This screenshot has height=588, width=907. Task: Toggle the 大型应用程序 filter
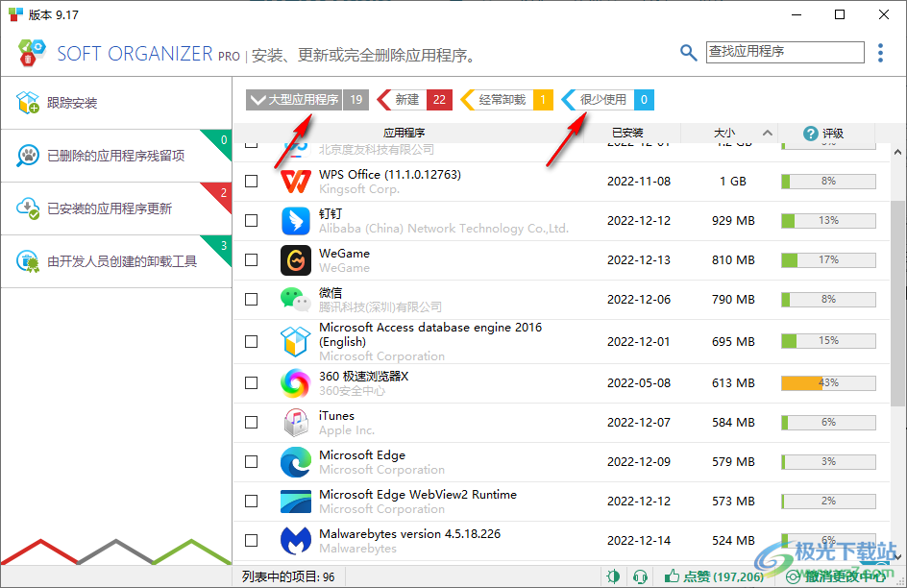coord(307,100)
